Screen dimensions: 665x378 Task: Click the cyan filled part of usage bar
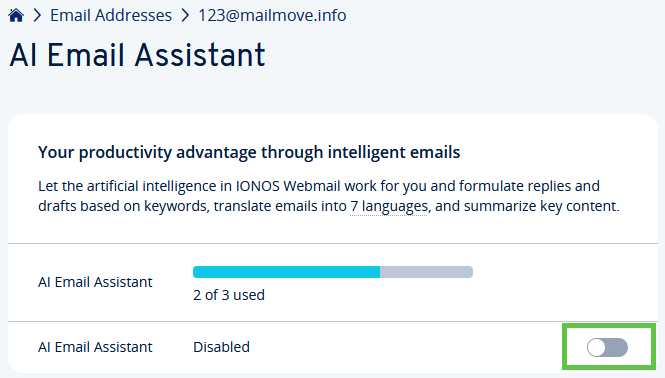(x=286, y=272)
